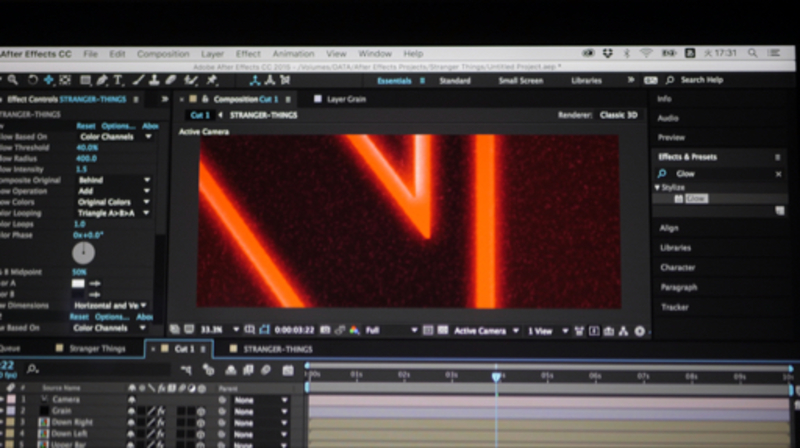Click the reset exposure icon in viewer

coord(639,331)
